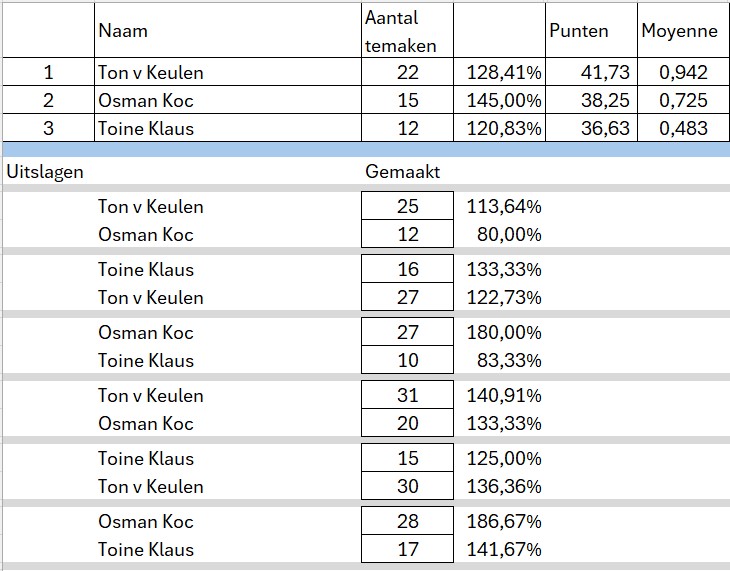The height and width of the screenshot is (571, 730).
Task: Click the Punten column header
Action: (x=579, y=31)
